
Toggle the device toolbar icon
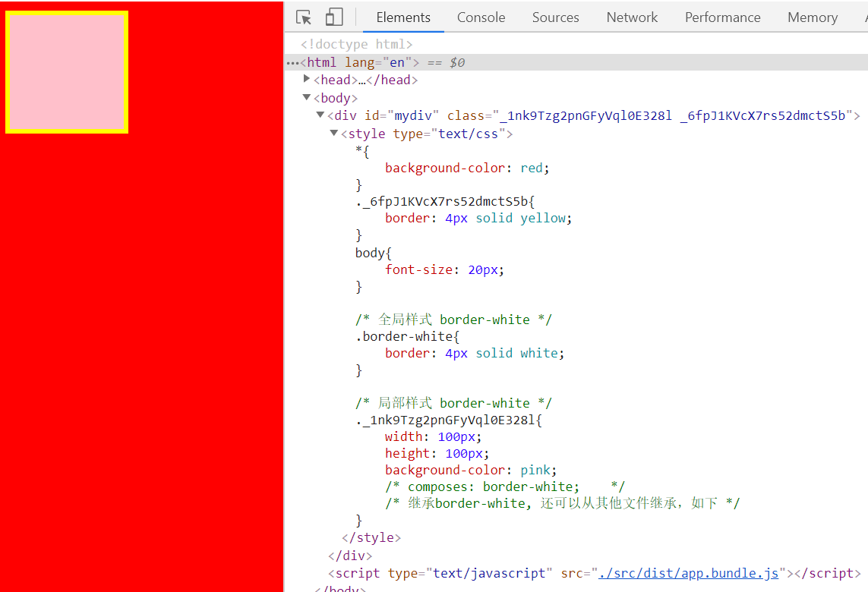click(334, 17)
